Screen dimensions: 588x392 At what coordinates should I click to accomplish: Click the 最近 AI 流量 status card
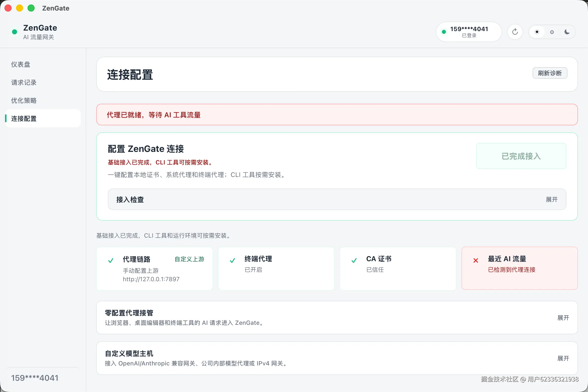[x=520, y=268]
